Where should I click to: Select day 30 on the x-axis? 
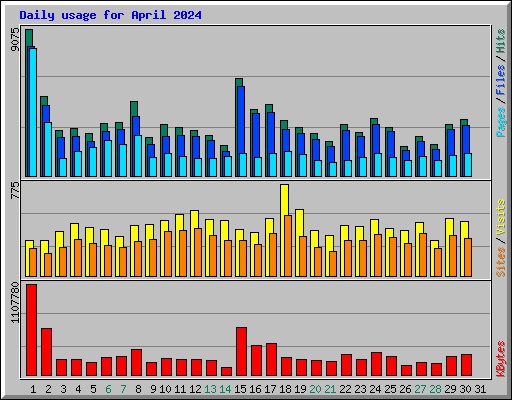(x=465, y=389)
